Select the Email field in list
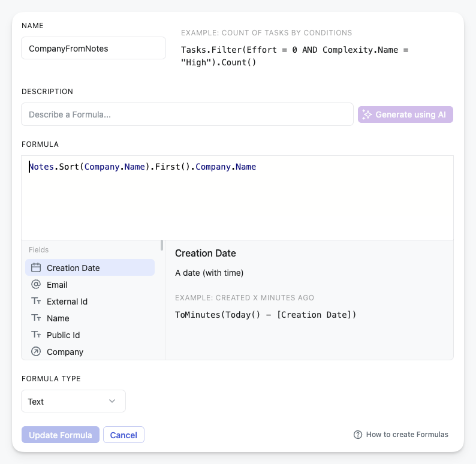The width and height of the screenshot is (476, 464). click(90, 285)
